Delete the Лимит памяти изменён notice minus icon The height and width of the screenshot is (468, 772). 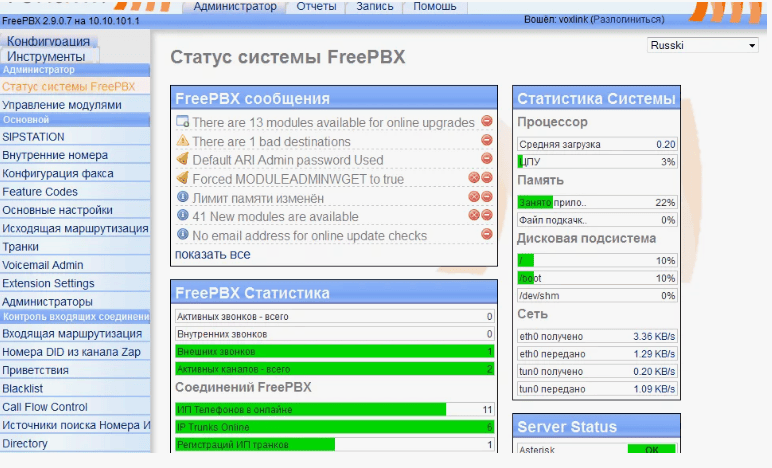point(486,197)
